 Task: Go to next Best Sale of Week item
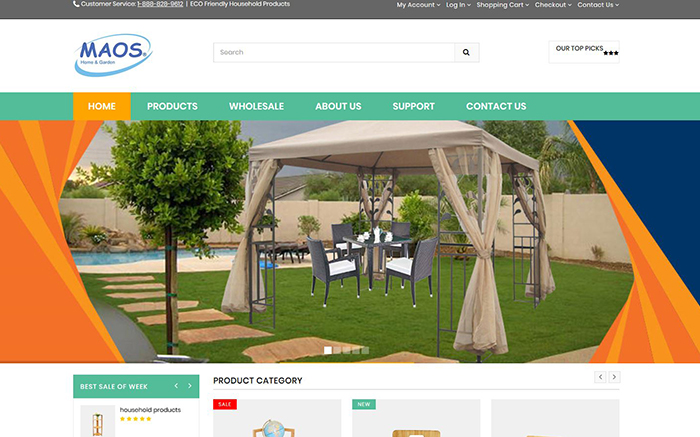(x=190, y=386)
